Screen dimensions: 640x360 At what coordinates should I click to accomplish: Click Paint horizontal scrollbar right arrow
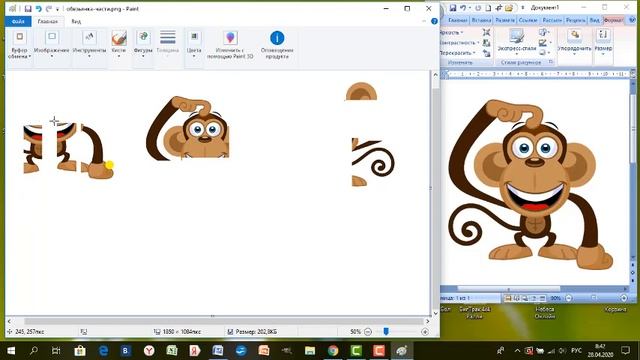428,321
